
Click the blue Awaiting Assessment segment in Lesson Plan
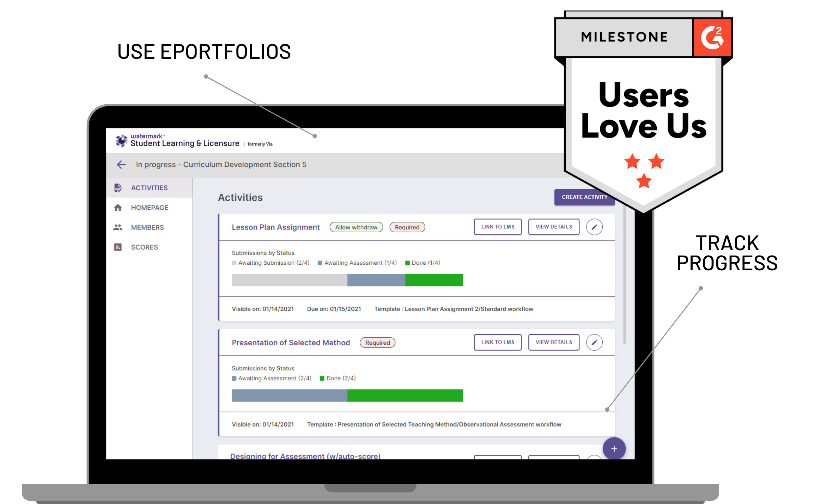(376, 280)
